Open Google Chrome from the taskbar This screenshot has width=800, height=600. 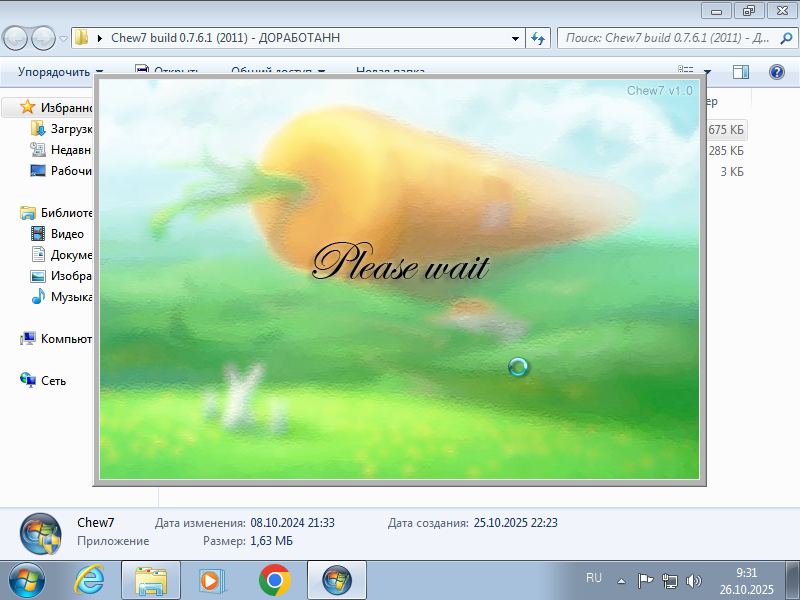(274, 579)
